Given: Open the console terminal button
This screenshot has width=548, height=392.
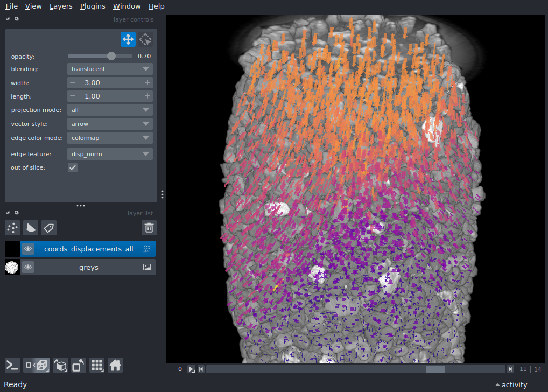Looking at the screenshot, I should click(x=12, y=365).
